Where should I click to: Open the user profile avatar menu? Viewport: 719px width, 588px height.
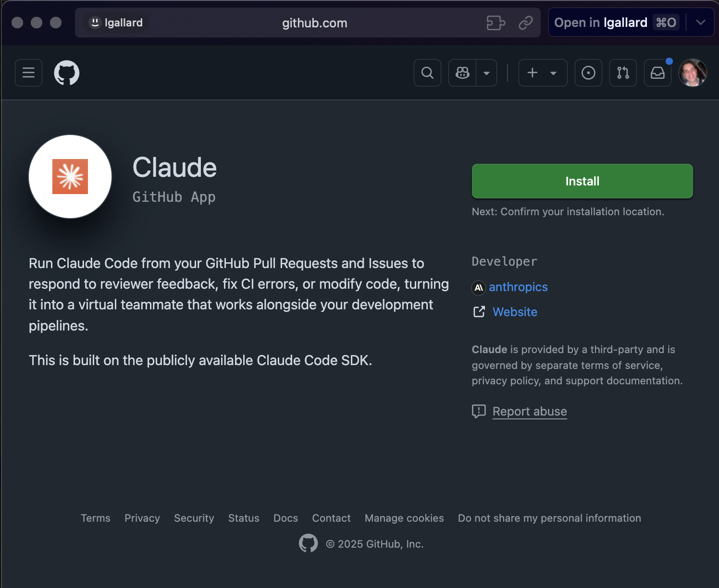pyautogui.click(x=693, y=73)
